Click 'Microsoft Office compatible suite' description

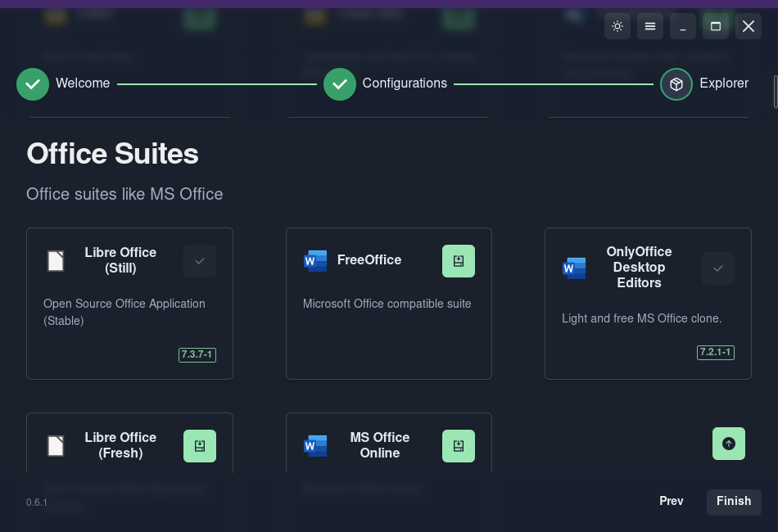(387, 304)
